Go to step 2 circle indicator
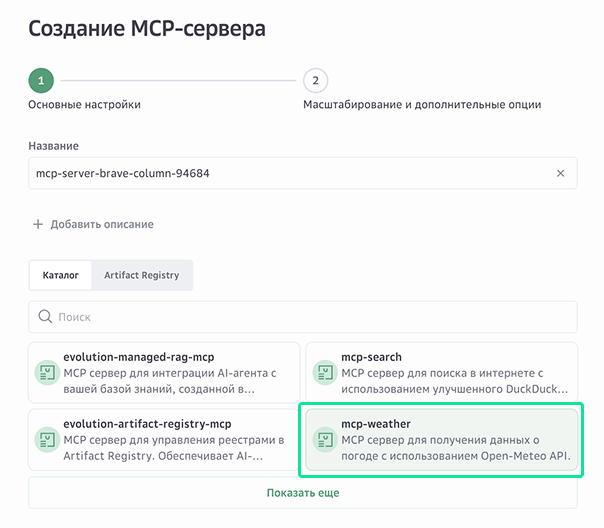 pos(315,80)
